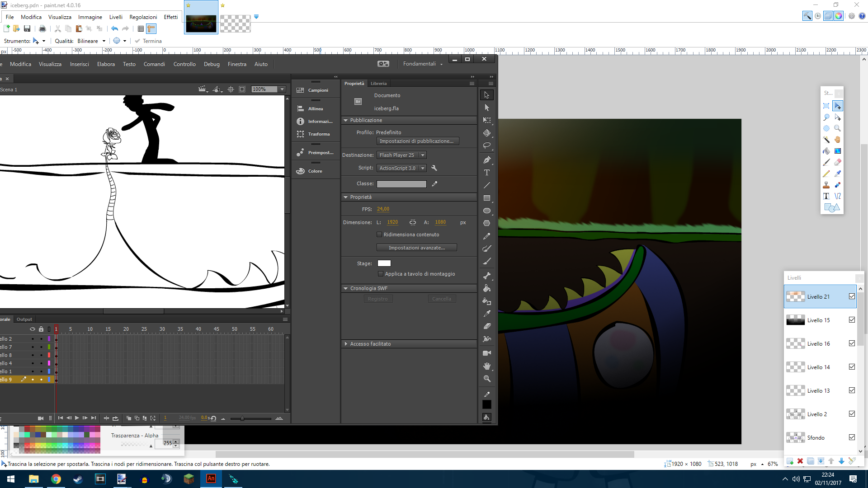Pick the paint.net Clone Stamp tool
868x488 pixels.
pyautogui.click(x=826, y=185)
